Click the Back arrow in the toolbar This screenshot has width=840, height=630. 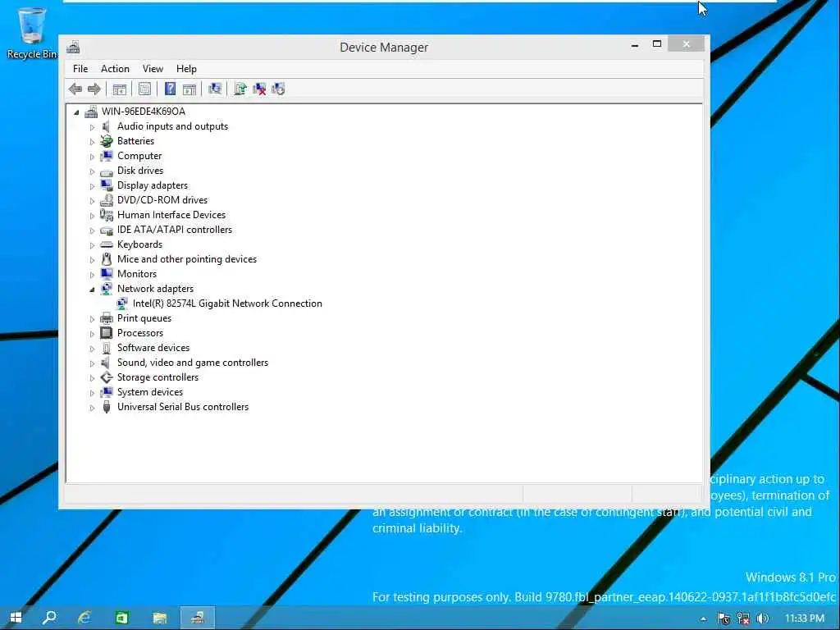click(75, 89)
